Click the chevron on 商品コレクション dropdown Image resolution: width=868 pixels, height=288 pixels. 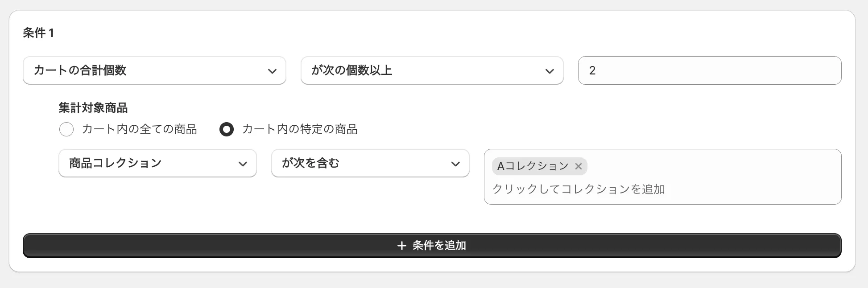point(244,163)
